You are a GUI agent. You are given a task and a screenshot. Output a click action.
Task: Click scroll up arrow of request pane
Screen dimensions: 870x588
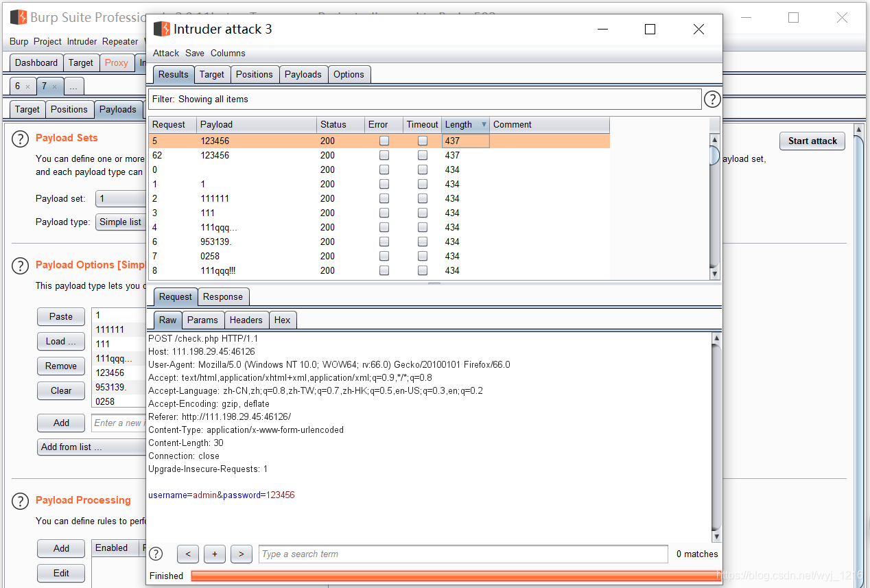(x=716, y=338)
